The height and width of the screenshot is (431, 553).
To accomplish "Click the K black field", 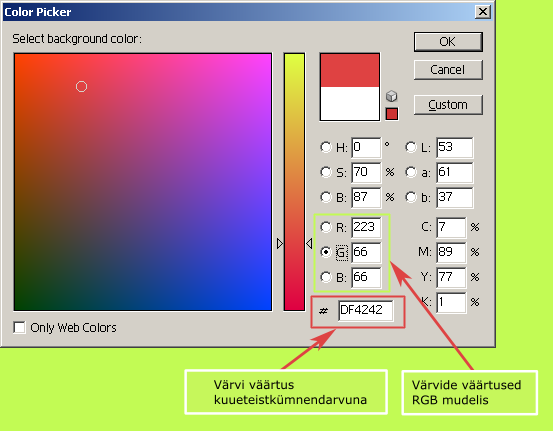I will pyautogui.click(x=451, y=303).
